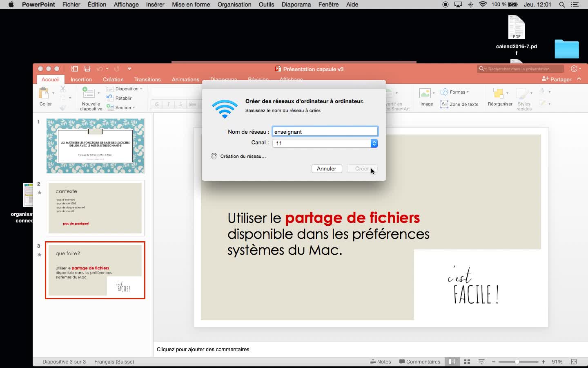Select normal view in status bar
Image resolution: width=588 pixels, height=368 pixels.
coord(452,362)
